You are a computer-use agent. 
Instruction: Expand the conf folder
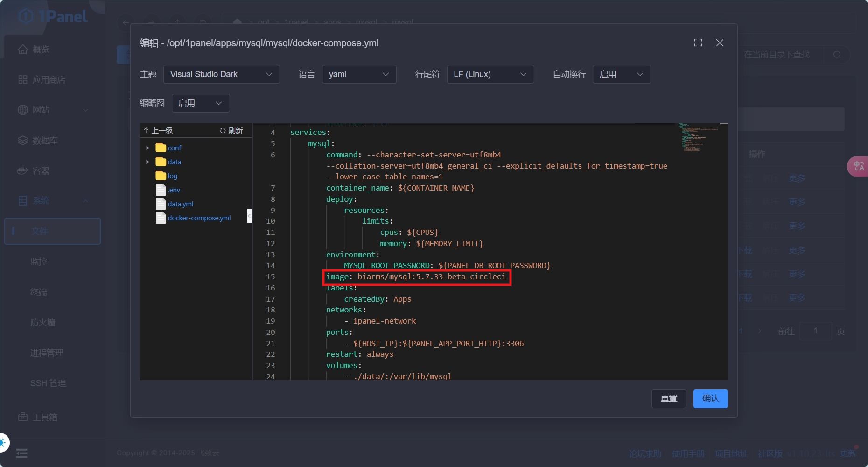click(x=148, y=148)
